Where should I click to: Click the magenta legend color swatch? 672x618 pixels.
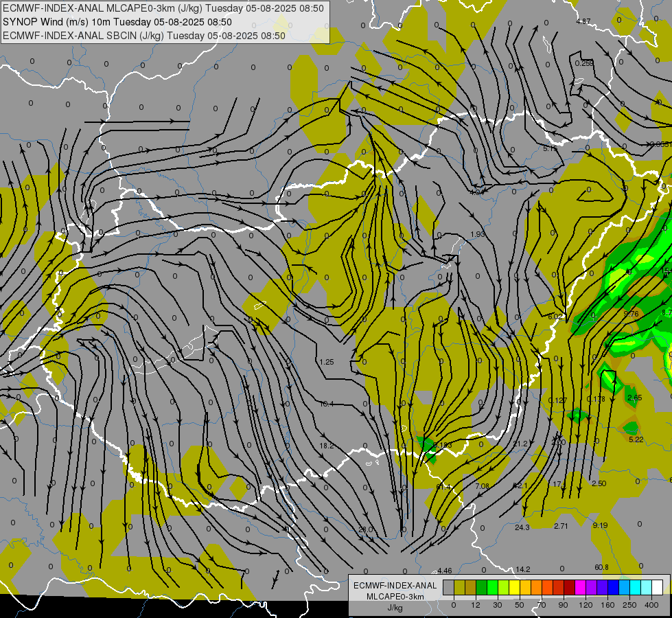[580, 587]
